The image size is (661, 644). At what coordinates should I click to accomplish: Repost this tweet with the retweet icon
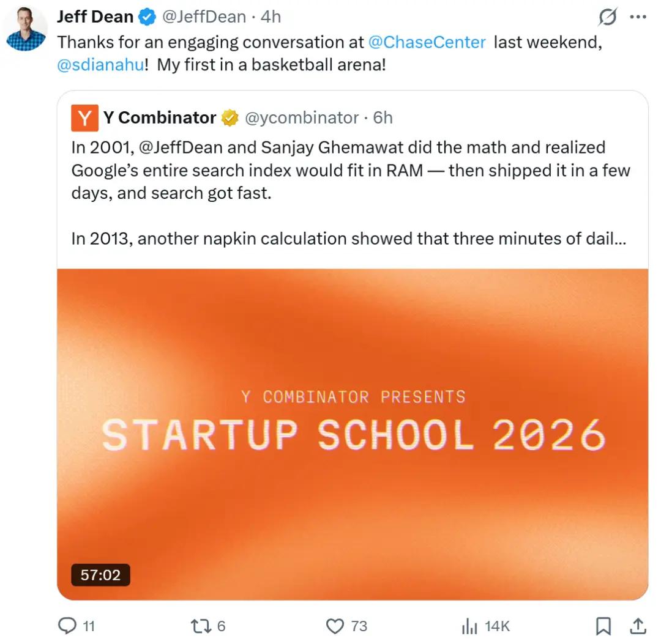tap(201, 626)
